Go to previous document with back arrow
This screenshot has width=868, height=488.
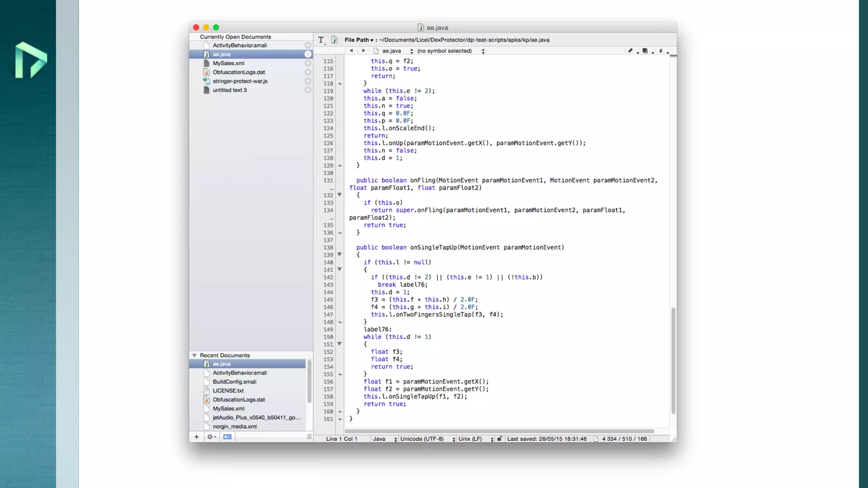[351, 51]
